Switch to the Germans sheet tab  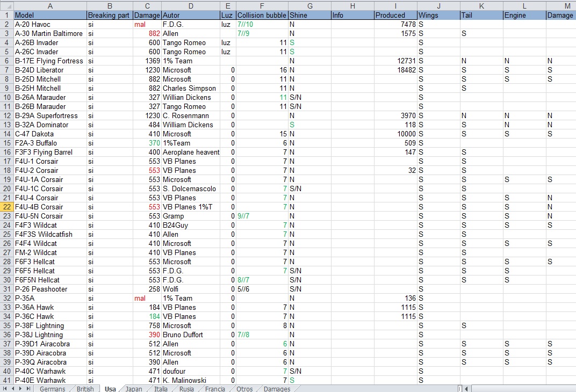pyautogui.click(x=52, y=389)
